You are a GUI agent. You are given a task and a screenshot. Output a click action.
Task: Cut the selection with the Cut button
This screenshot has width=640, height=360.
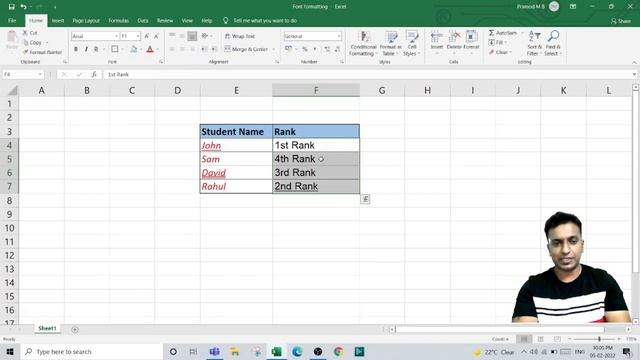click(30, 33)
